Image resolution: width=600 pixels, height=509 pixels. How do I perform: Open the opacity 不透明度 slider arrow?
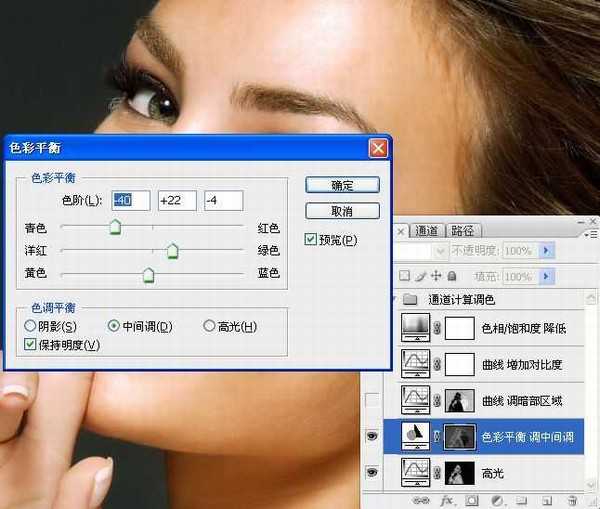[546, 251]
